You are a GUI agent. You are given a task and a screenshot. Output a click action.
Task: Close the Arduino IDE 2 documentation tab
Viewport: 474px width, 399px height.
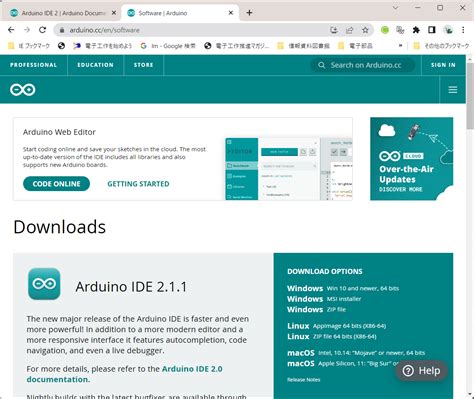pyautogui.click(x=114, y=13)
